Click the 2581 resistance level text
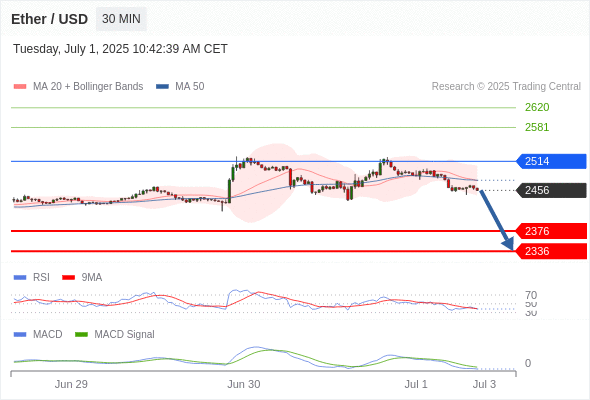The image size is (590, 400). point(537,127)
